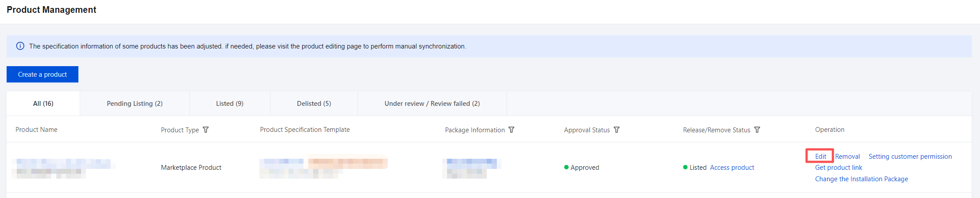The width and height of the screenshot is (980, 198).
Task: Open the Listed (9) tab
Action: [x=229, y=104]
